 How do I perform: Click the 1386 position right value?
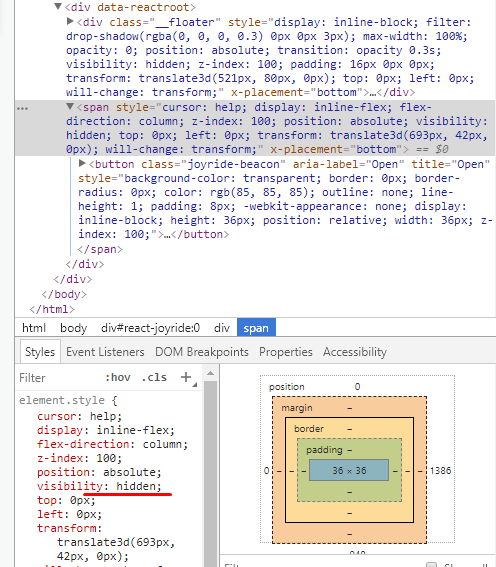point(440,470)
